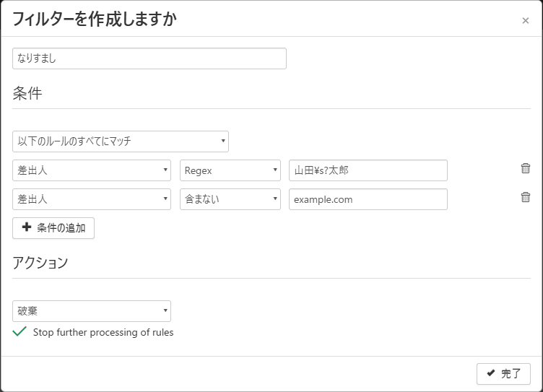Delete the Regex condition row via trash icon
Image resolution: width=543 pixels, height=392 pixels.
[525, 168]
